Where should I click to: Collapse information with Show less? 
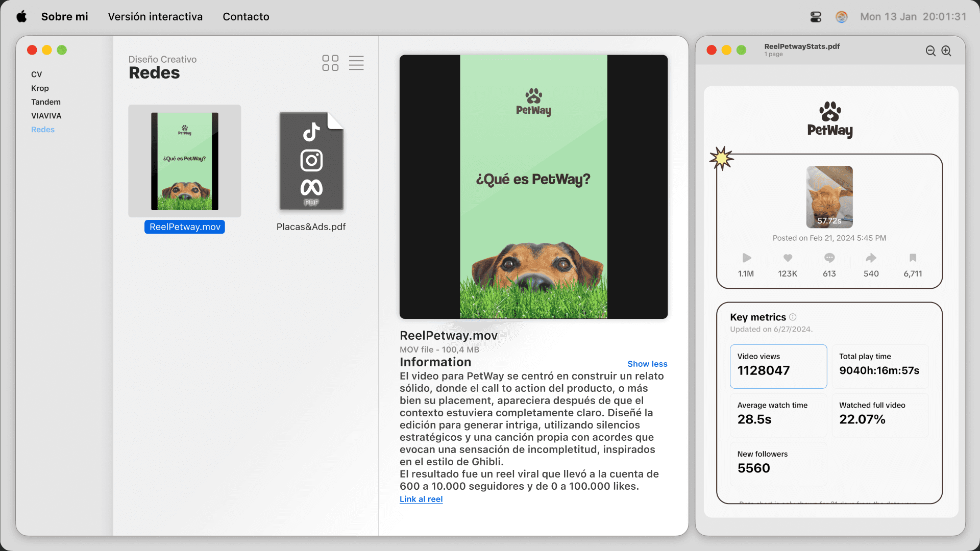click(x=647, y=364)
